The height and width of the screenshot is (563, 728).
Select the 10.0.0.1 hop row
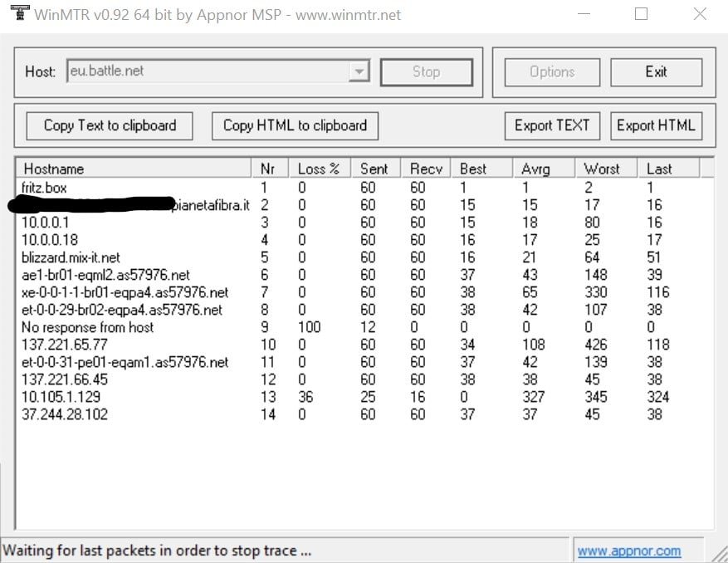pos(358,223)
